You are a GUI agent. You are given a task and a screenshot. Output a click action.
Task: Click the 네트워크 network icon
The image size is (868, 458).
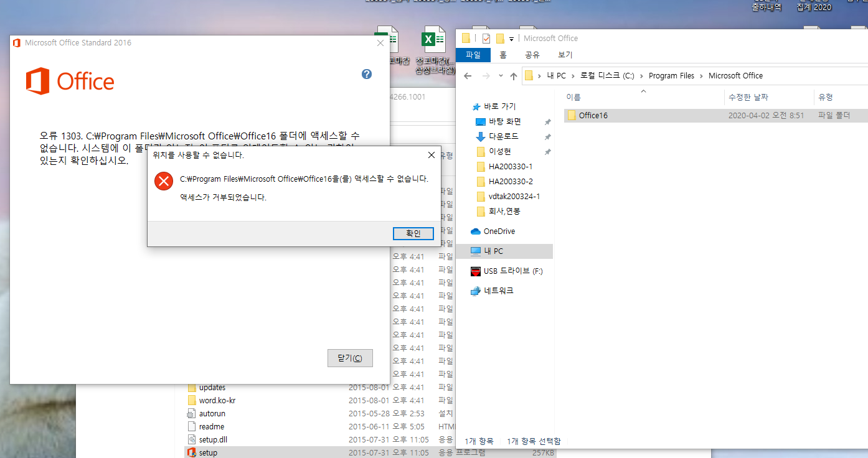(476, 291)
